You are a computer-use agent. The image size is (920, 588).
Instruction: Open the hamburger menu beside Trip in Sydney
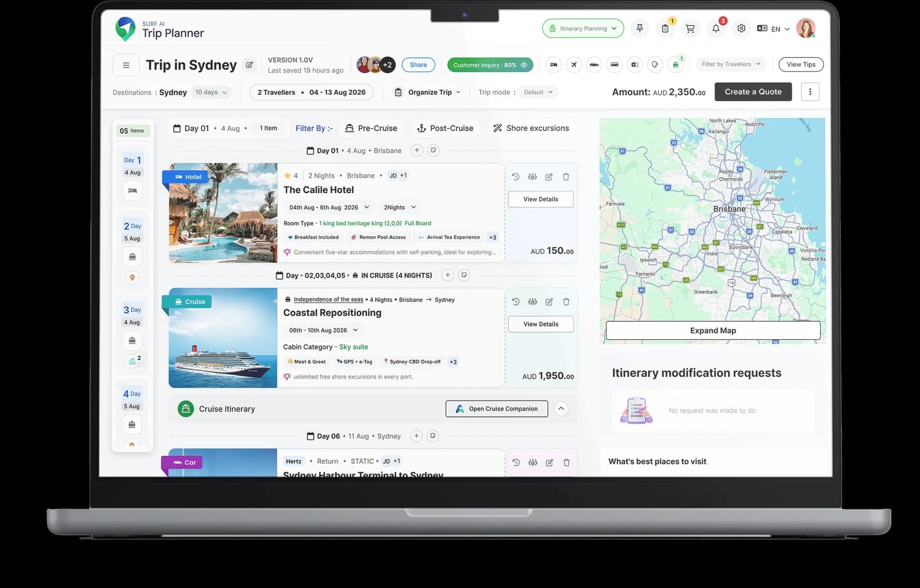coord(126,65)
